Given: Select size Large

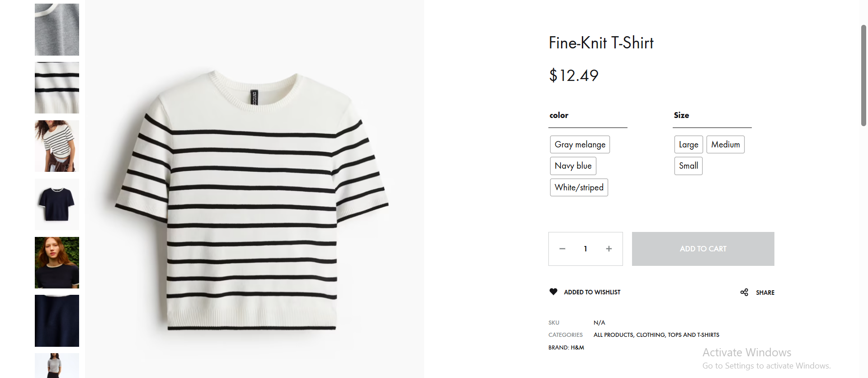Looking at the screenshot, I should click(x=689, y=145).
